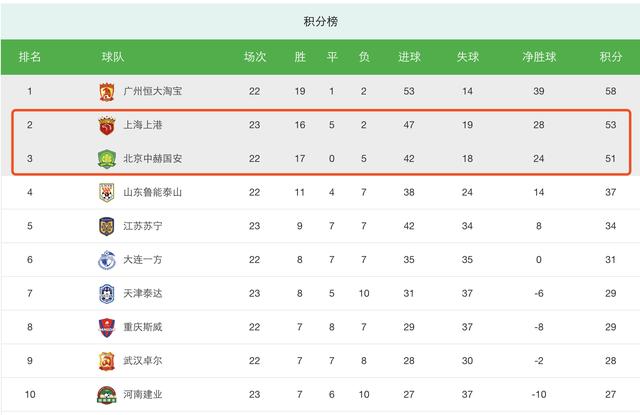Click the 上海上港 team crest icon
The width and height of the screenshot is (640, 415).
(107, 125)
